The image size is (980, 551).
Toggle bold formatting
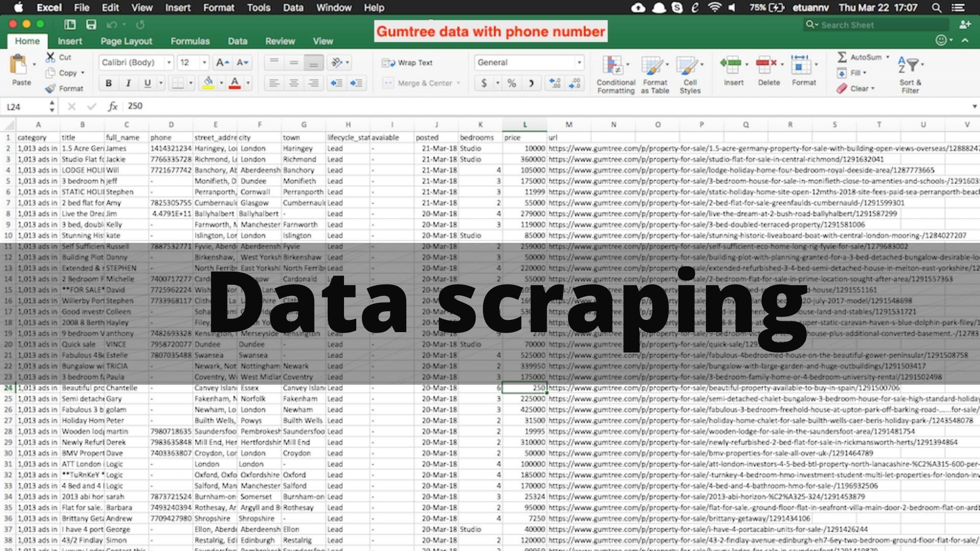coord(109,82)
